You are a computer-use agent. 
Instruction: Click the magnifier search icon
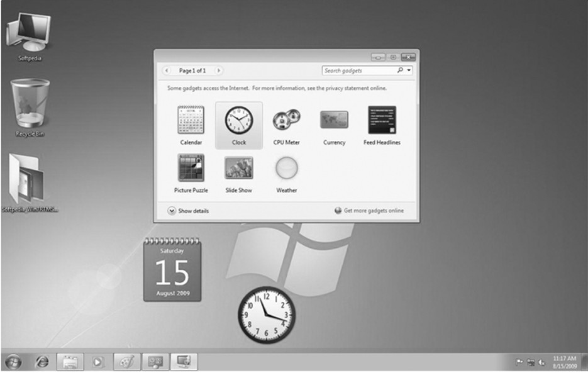pos(400,70)
